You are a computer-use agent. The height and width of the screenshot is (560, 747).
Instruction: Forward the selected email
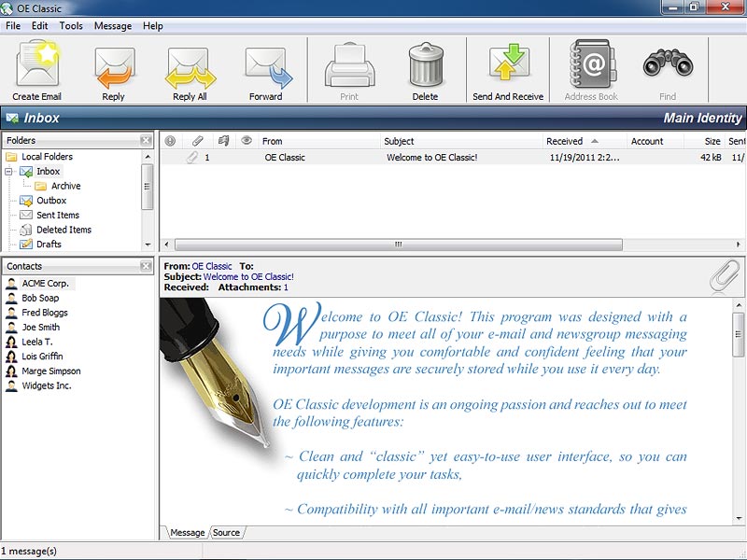point(268,67)
